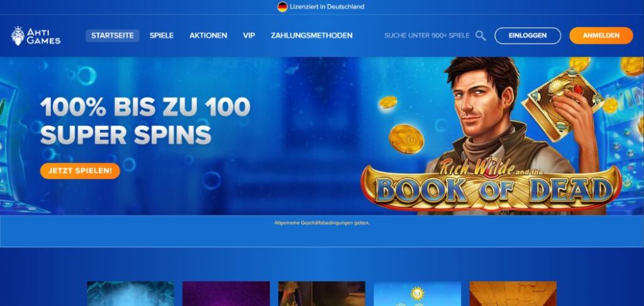
Task: Click the Einloggen button
Action: [x=528, y=36]
